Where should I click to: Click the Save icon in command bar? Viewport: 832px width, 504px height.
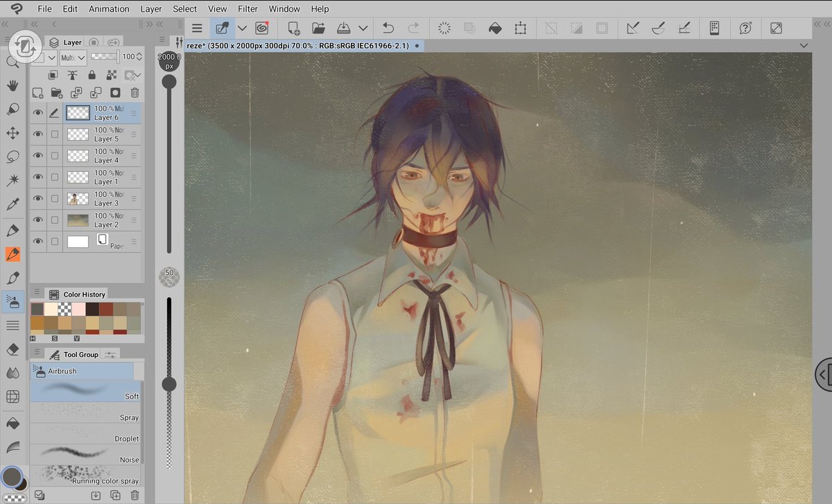click(344, 28)
